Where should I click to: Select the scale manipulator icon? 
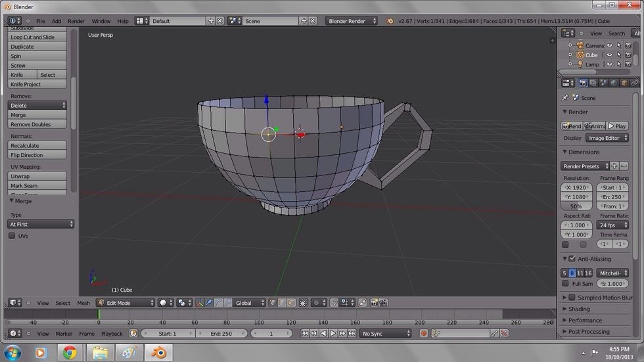click(x=228, y=303)
